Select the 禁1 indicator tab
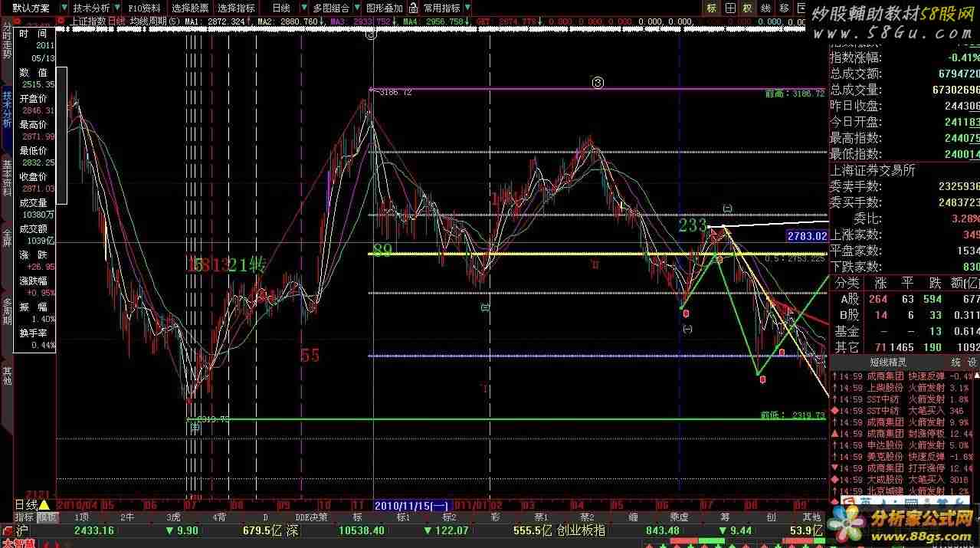 tap(542, 517)
